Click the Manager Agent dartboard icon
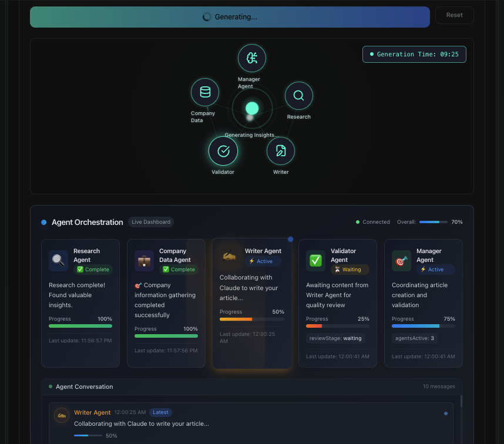 [x=402, y=260]
